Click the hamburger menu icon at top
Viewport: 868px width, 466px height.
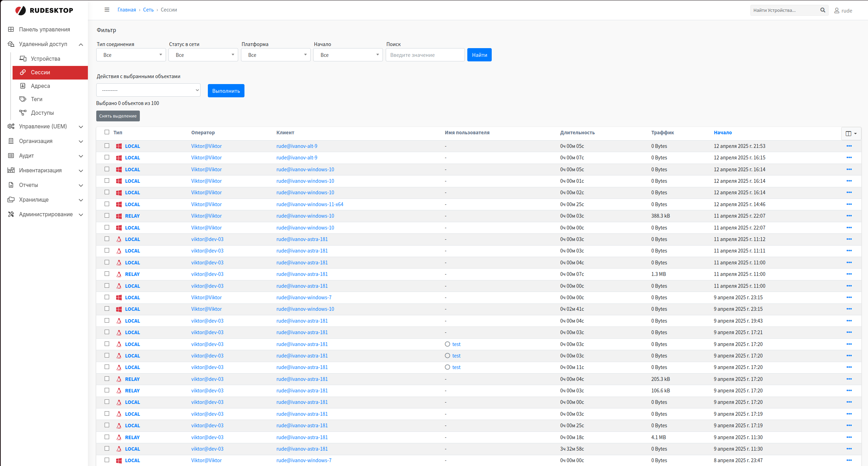pyautogui.click(x=107, y=9)
